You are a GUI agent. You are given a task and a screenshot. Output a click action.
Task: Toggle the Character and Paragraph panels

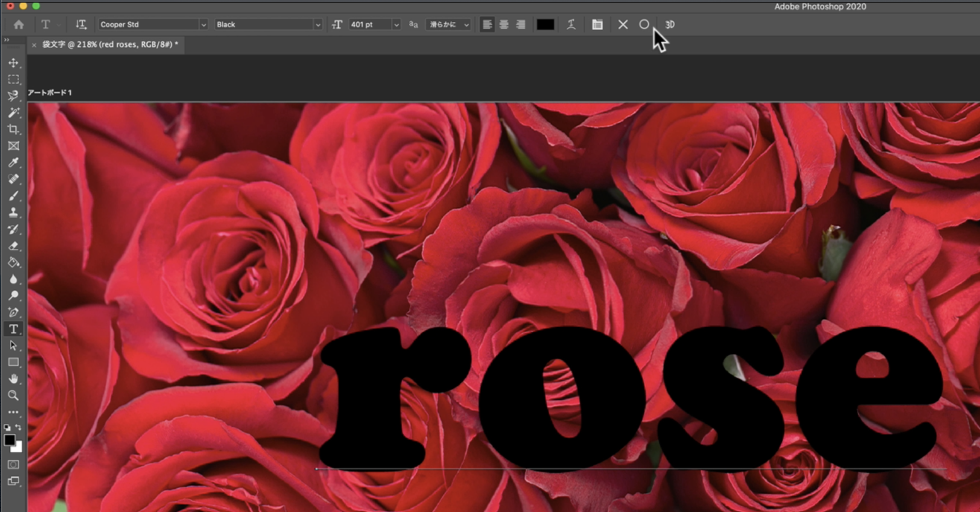click(x=597, y=24)
